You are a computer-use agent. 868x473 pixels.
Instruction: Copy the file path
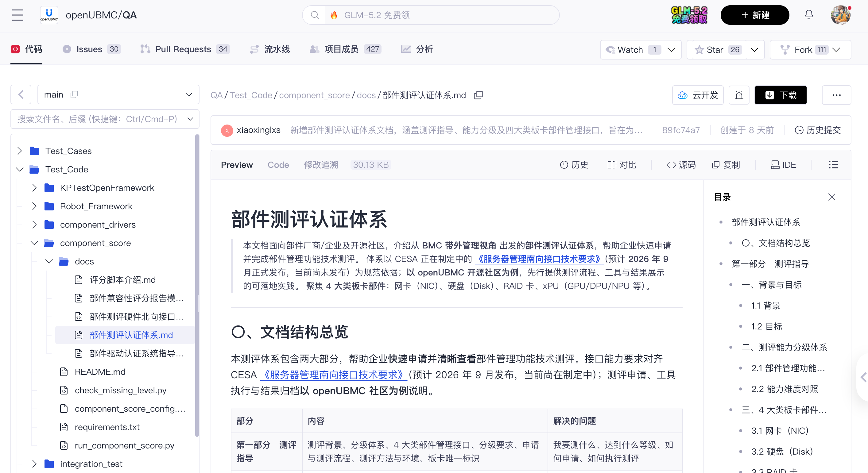tap(479, 95)
